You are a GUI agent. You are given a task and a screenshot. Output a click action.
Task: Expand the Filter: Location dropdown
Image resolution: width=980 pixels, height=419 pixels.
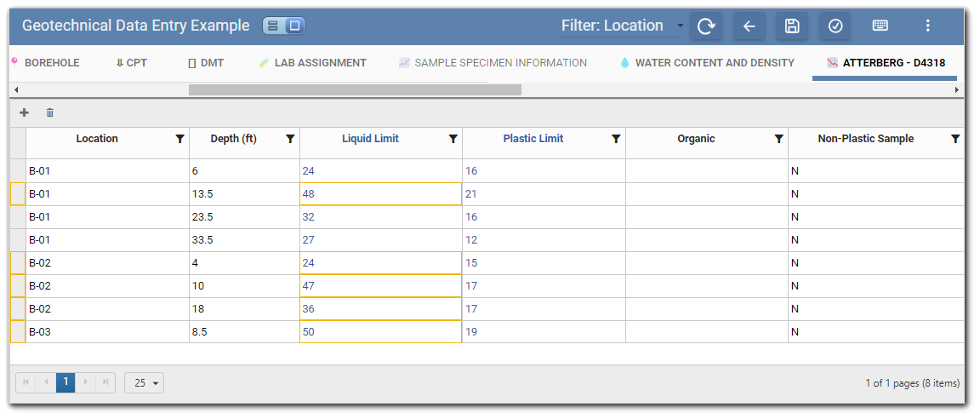tap(680, 26)
